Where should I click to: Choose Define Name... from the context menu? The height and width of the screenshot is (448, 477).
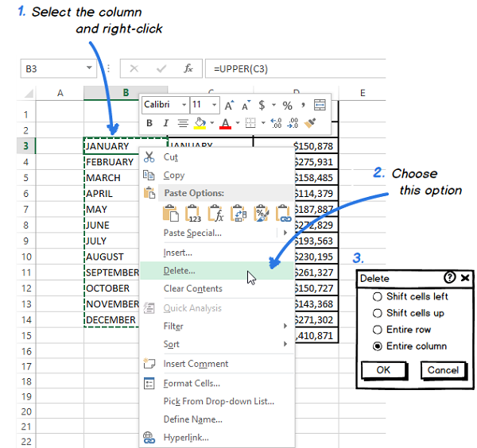coord(217,419)
